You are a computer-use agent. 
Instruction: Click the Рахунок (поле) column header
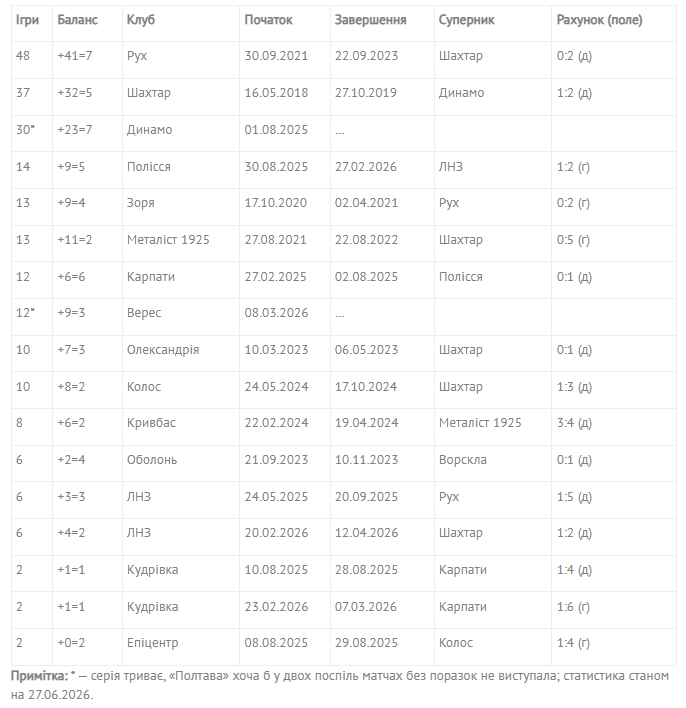pyautogui.click(x=614, y=21)
